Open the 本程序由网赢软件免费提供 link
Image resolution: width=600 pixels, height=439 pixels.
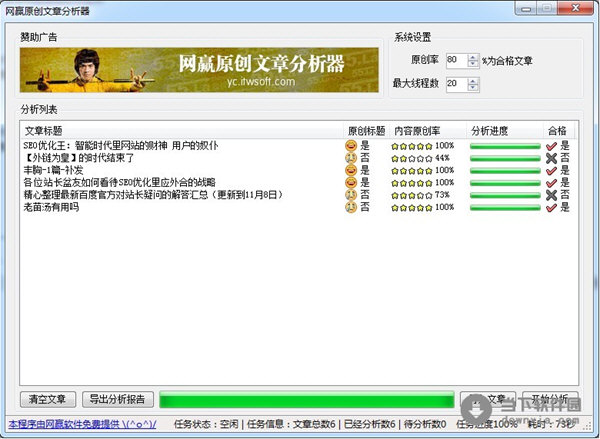[82, 424]
